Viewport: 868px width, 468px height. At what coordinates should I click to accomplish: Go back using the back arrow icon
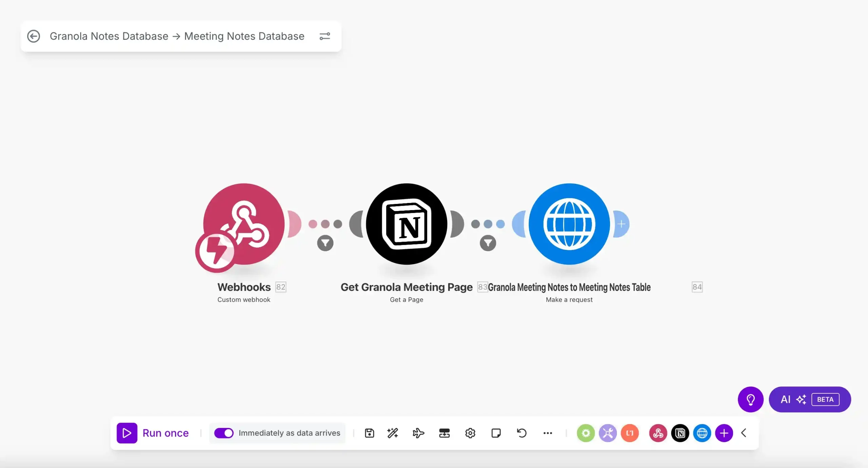[x=34, y=36]
